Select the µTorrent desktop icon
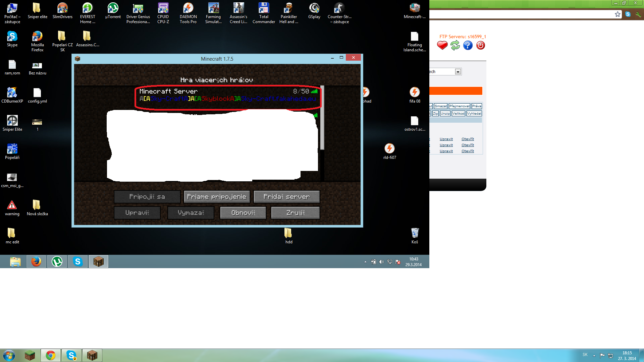 point(113,11)
